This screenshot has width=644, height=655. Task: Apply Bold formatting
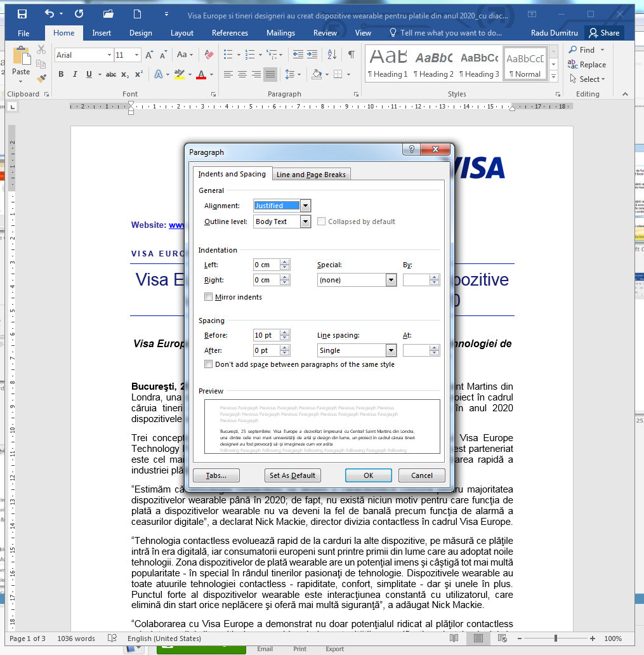61,74
